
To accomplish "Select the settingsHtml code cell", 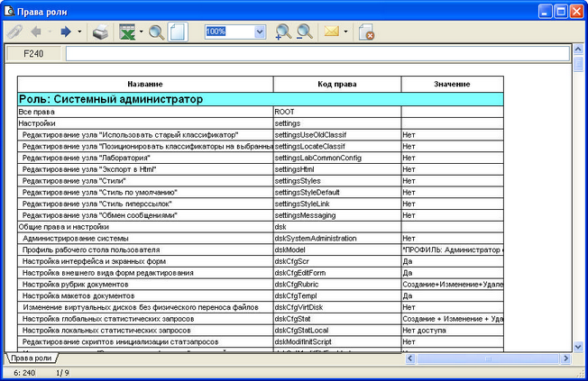I will (x=337, y=169).
